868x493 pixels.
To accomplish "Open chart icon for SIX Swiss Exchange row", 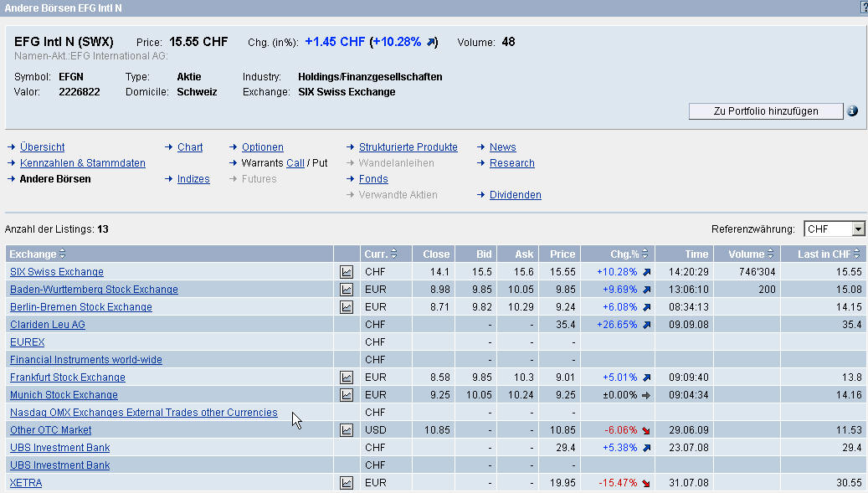I will tap(347, 272).
